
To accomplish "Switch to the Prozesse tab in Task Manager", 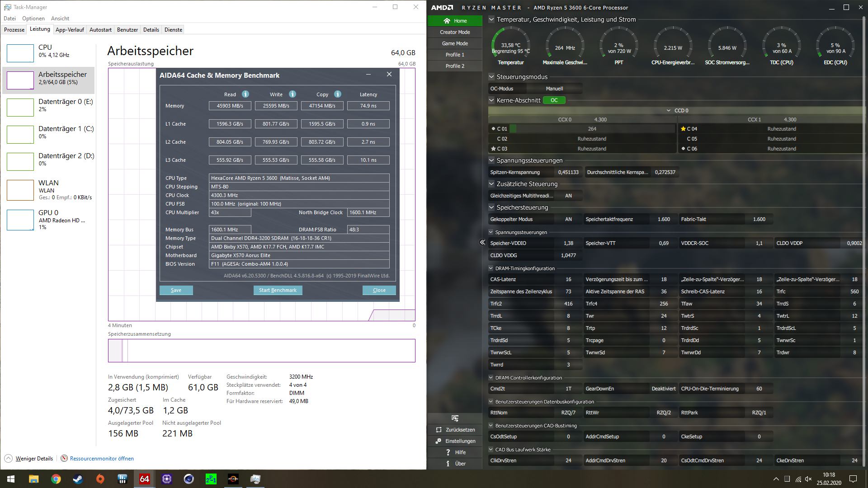I will click(14, 29).
